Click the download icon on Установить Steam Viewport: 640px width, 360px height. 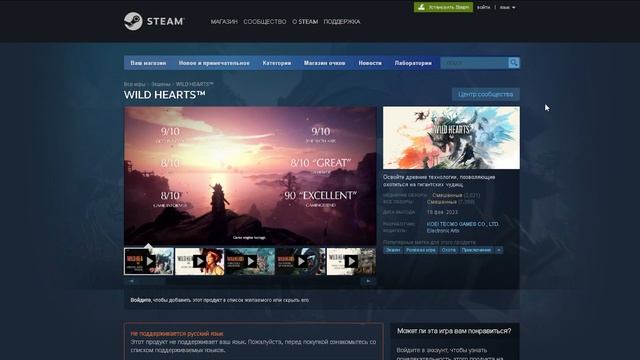pos(422,7)
